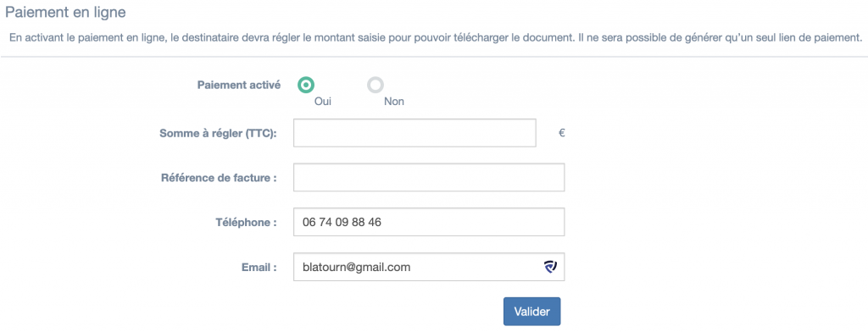Screen dimensions: 868x332
Task: Focus the Somme à régler (TTC) input
Action: click(415, 133)
